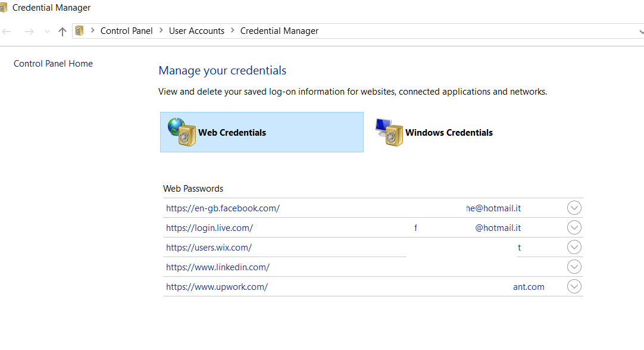Image resolution: width=644 pixels, height=350 pixels.
Task: Click the Web Passwords heading
Action: pyautogui.click(x=193, y=189)
